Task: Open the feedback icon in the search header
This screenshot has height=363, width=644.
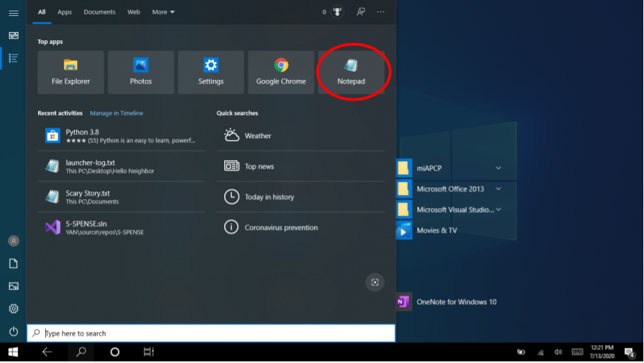Action: [x=361, y=12]
